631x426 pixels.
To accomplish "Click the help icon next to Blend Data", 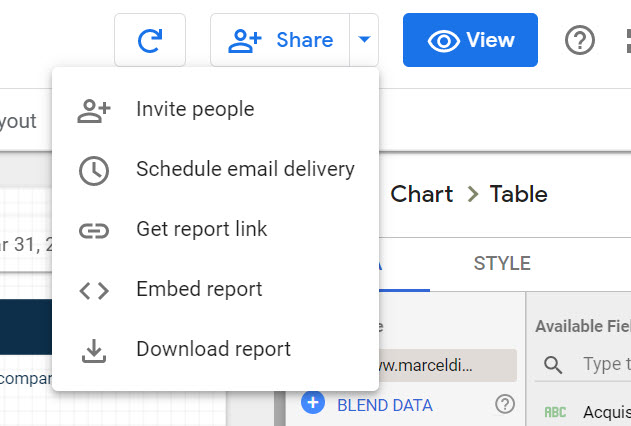I will 505,404.
